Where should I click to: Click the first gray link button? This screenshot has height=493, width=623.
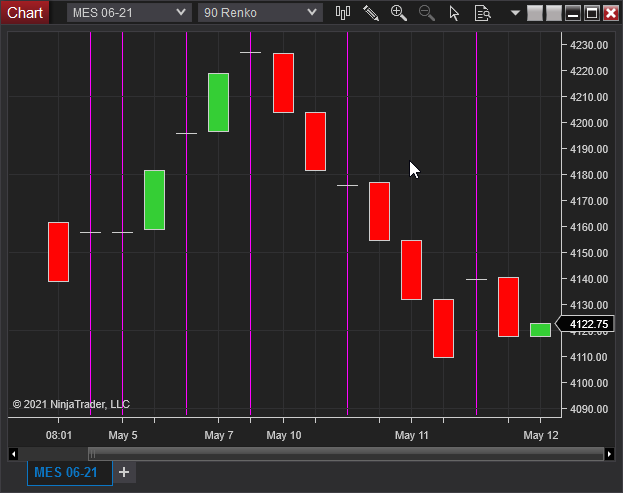(x=535, y=13)
